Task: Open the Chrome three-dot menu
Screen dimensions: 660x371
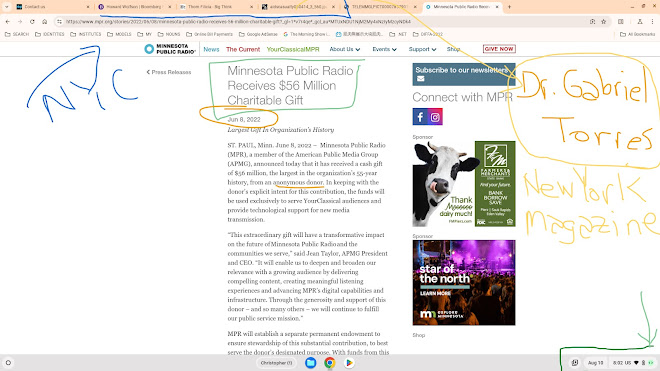Action: click(x=652, y=21)
